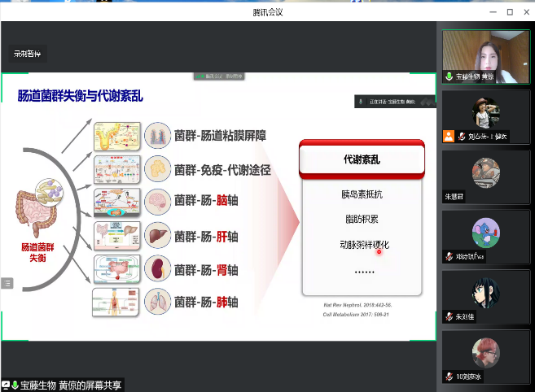
Task: Open the side panel icon at slide's left edge
Action: coord(7,283)
